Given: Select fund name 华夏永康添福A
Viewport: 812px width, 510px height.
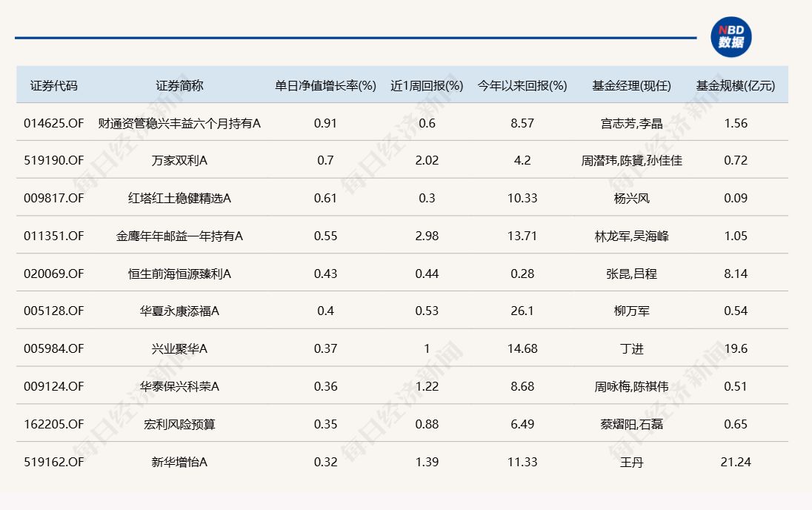Looking at the screenshot, I should (x=179, y=311).
